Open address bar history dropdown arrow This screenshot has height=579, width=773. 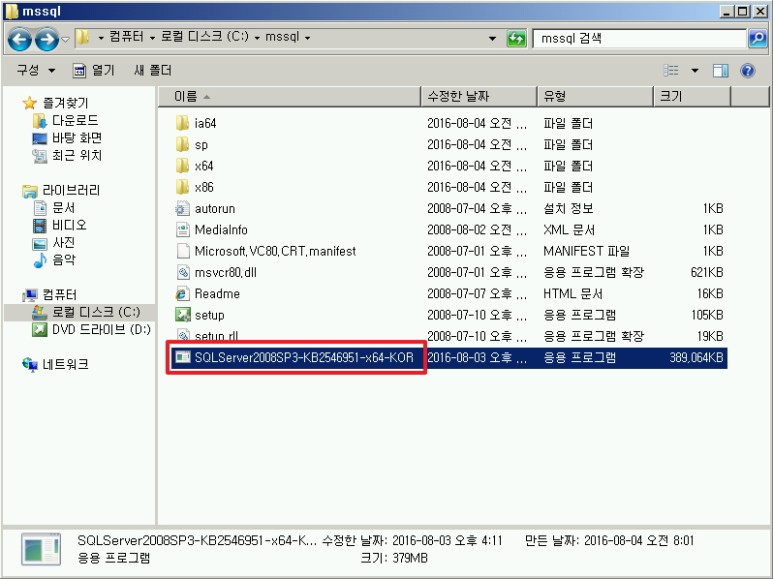[x=492, y=38]
